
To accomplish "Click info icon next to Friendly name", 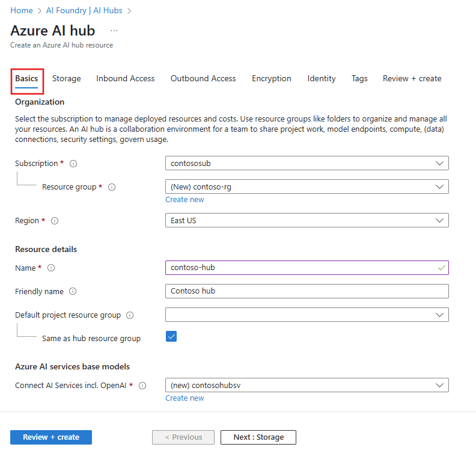I will [73, 291].
